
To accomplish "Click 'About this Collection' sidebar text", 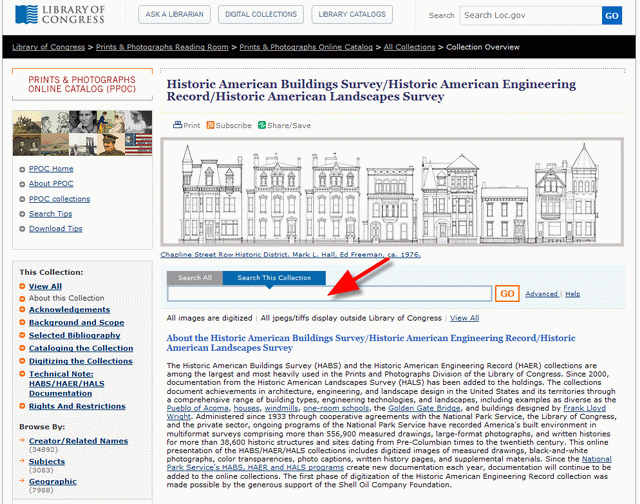I will coord(67,298).
